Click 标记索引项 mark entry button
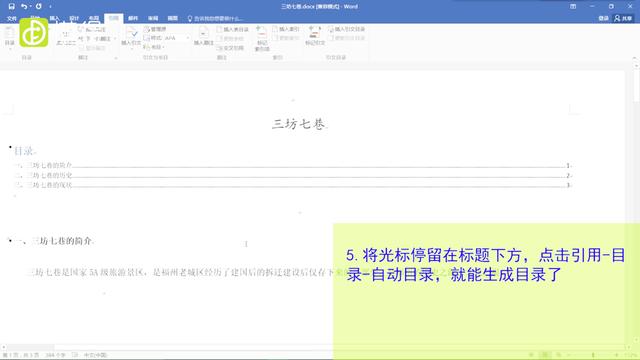Screen dimensions: 640x360 point(262,38)
